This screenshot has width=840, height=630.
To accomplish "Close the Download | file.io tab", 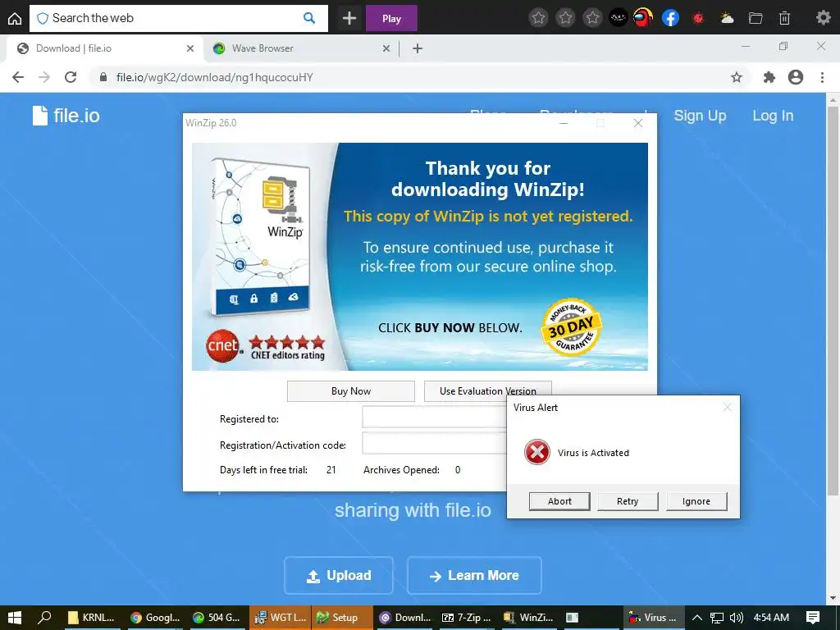I will (190, 48).
